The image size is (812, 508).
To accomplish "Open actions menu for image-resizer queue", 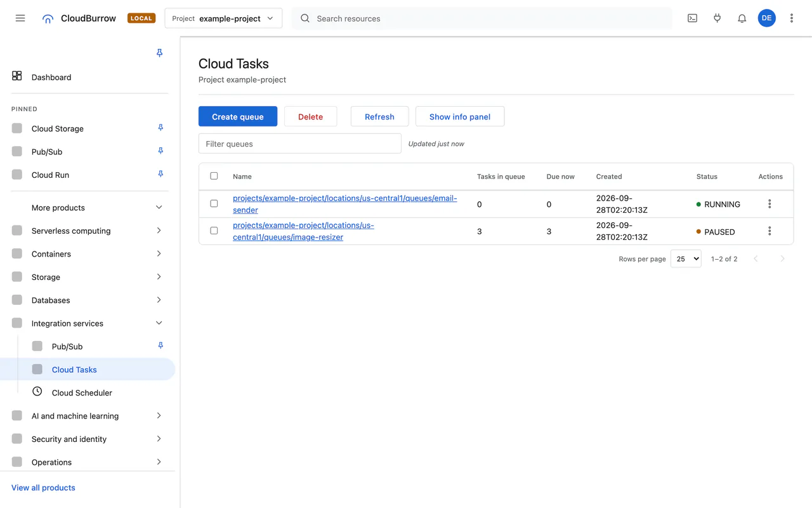I will 769,231.
